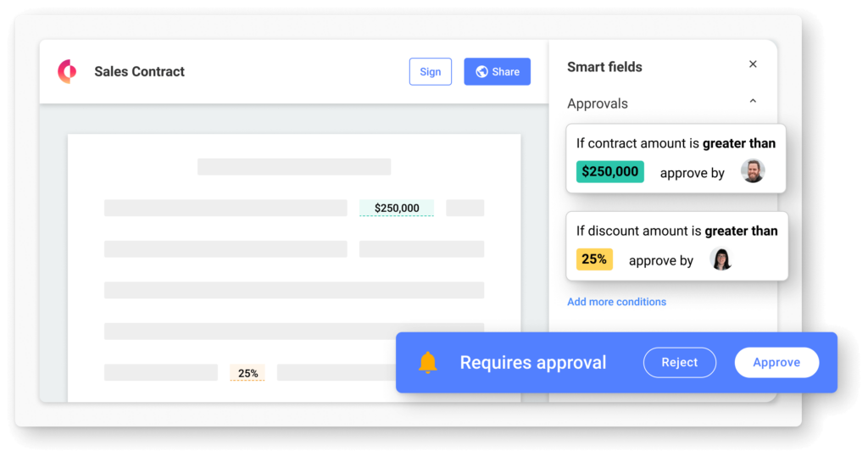The width and height of the screenshot is (868, 457).
Task: Click the Sales Contract title
Action: point(140,71)
